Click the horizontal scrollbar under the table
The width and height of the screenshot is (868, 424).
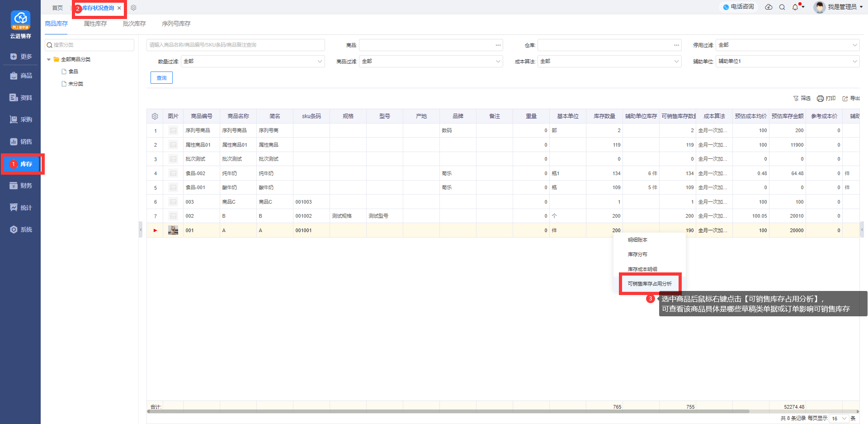pos(448,411)
